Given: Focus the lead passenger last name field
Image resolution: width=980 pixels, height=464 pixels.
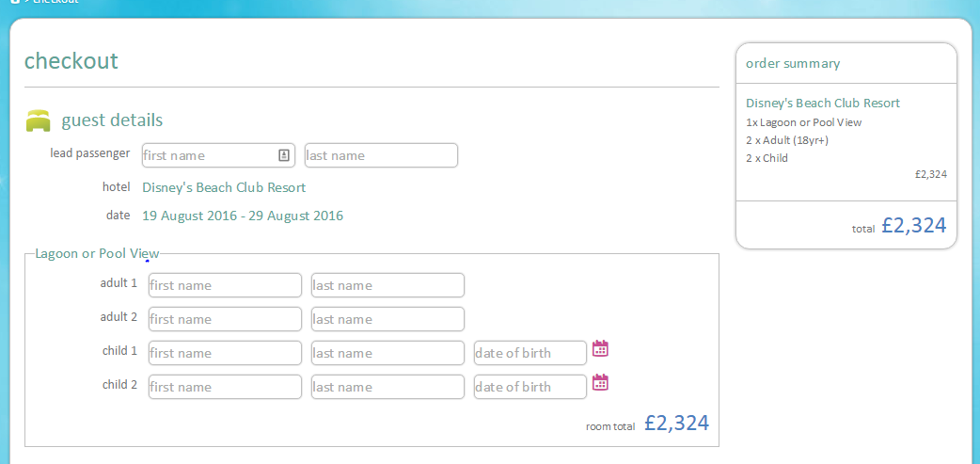Looking at the screenshot, I should tap(381, 155).
